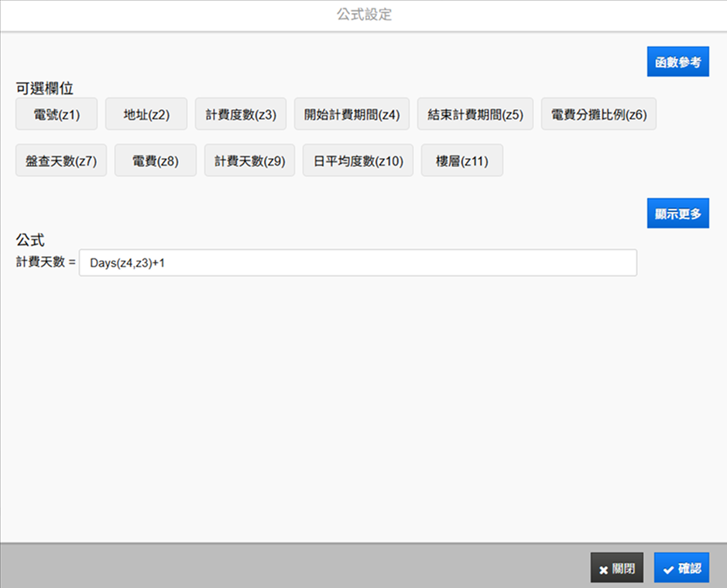This screenshot has height=588, width=727.
Task: Select the 計費度數(z3) field button
Action: (241, 115)
